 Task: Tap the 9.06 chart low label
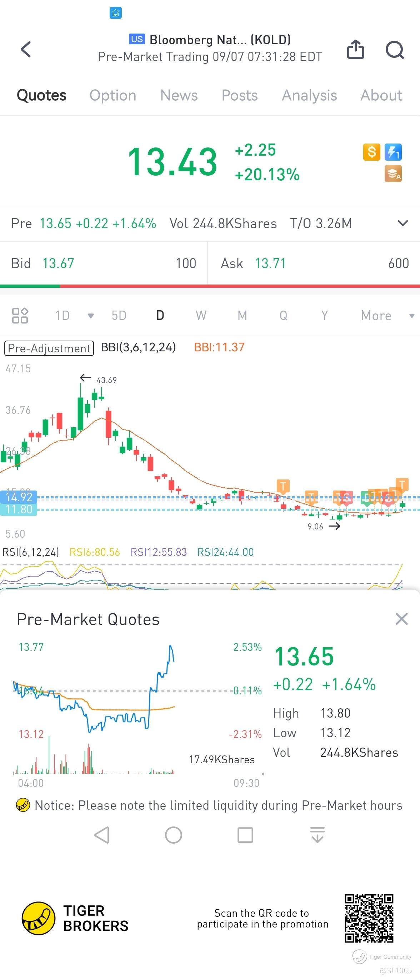coord(315,527)
